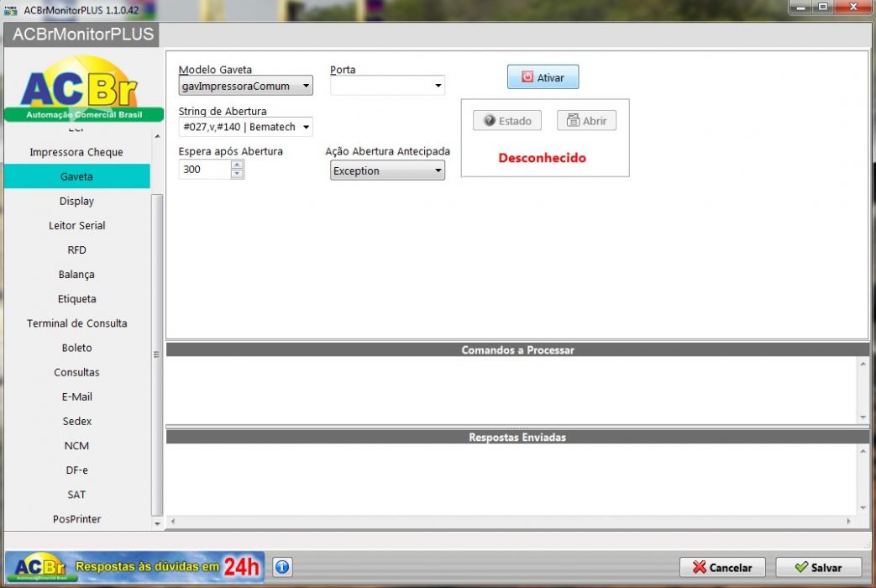This screenshot has height=588, width=876.
Task: Click the Cancelar button
Action: pyautogui.click(x=721, y=567)
